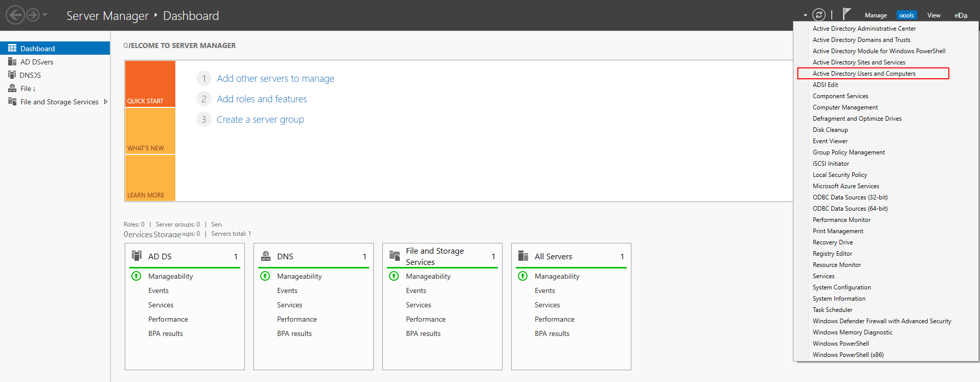Image resolution: width=980 pixels, height=382 pixels.
Task: Open dropdown arrow left of refresh icon
Action: pos(805,15)
